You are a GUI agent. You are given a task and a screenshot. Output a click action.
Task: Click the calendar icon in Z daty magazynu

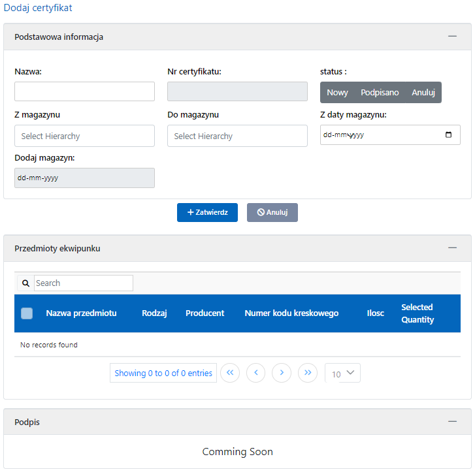pyautogui.click(x=448, y=135)
